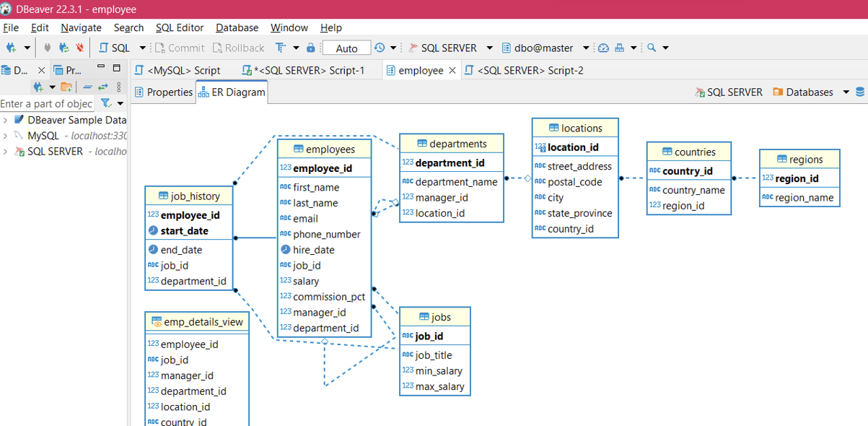The height and width of the screenshot is (426, 868).
Task: Click the database icon at far right breadcrumb
Action: [860, 92]
